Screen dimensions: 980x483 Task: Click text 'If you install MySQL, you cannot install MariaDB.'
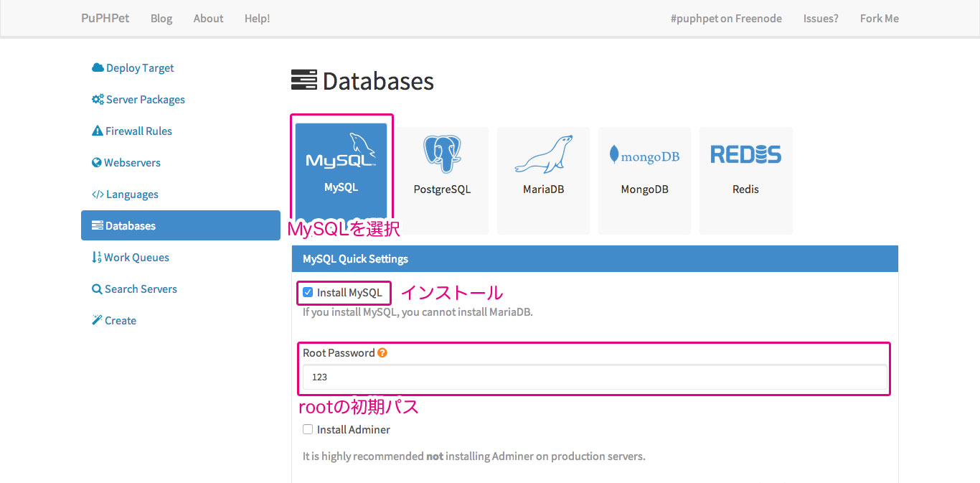pos(418,312)
